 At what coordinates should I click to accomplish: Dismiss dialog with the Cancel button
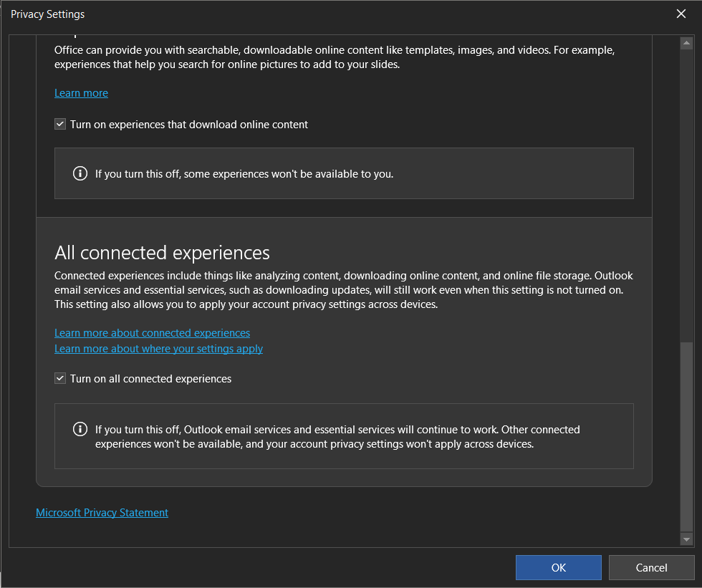(x=651, y=567)
